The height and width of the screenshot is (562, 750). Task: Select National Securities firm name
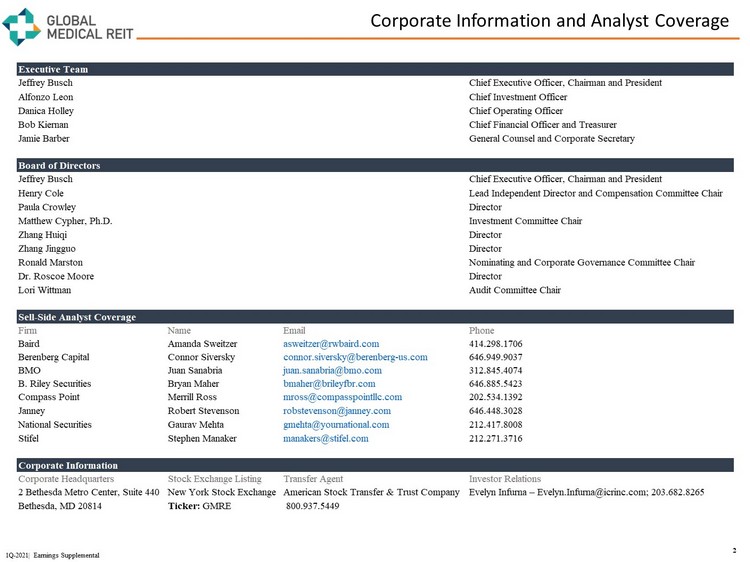tap(55, 425)
